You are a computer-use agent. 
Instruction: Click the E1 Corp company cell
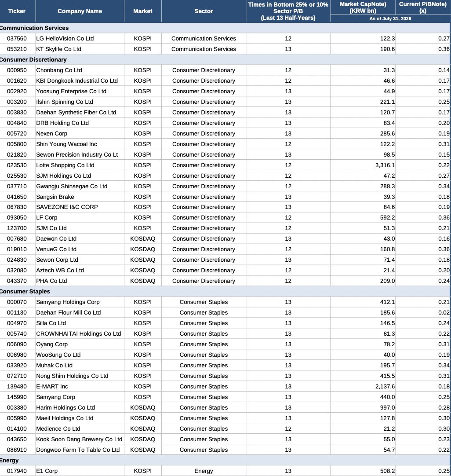[x=80, y=471]
